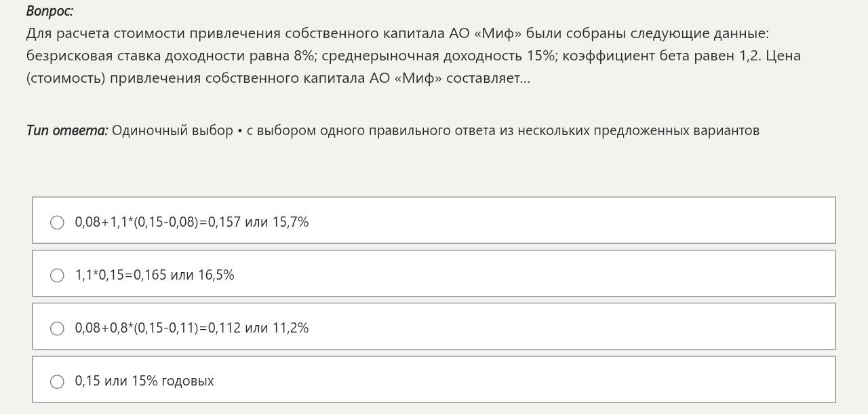Pick the radio for 0,15 или 15% годовых
The width and height of the screenshot is (868, 414).
58,381
